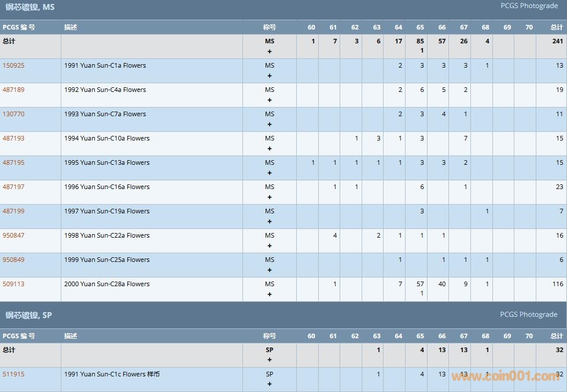
Task: Open PCGS number 487189 link
Action: [13, 90]
